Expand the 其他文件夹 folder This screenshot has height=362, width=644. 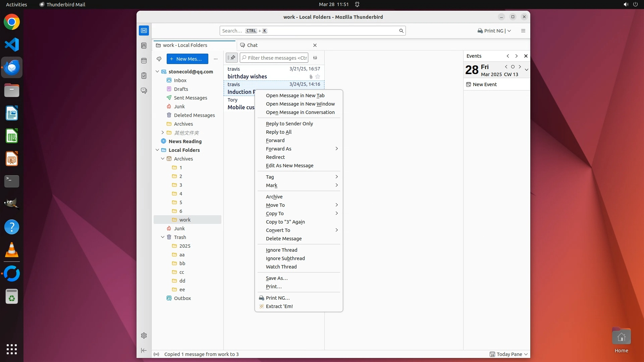163,133
